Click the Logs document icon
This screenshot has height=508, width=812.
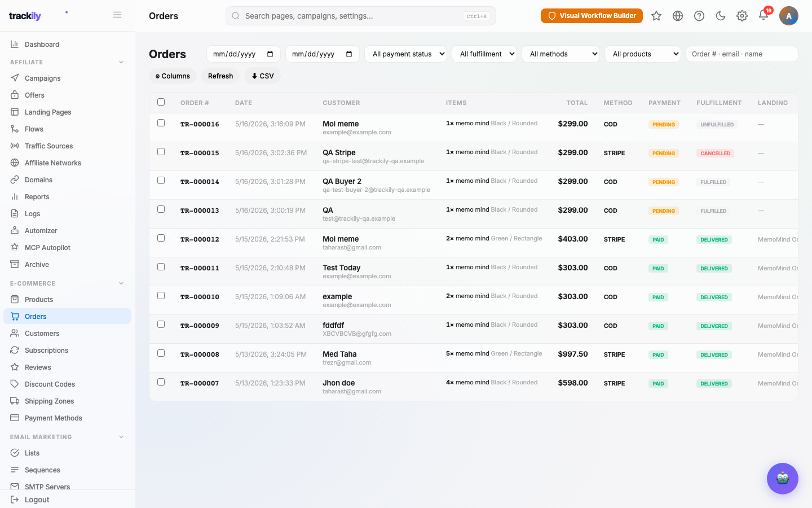point(15,213)
